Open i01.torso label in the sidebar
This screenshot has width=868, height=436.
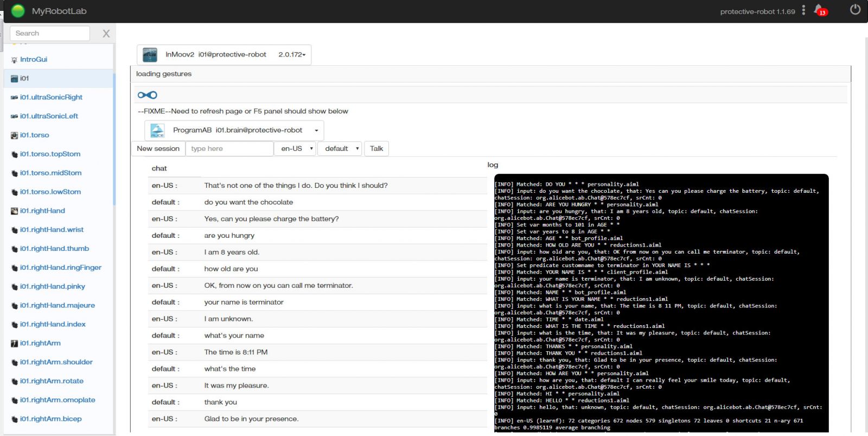point(35,135)
